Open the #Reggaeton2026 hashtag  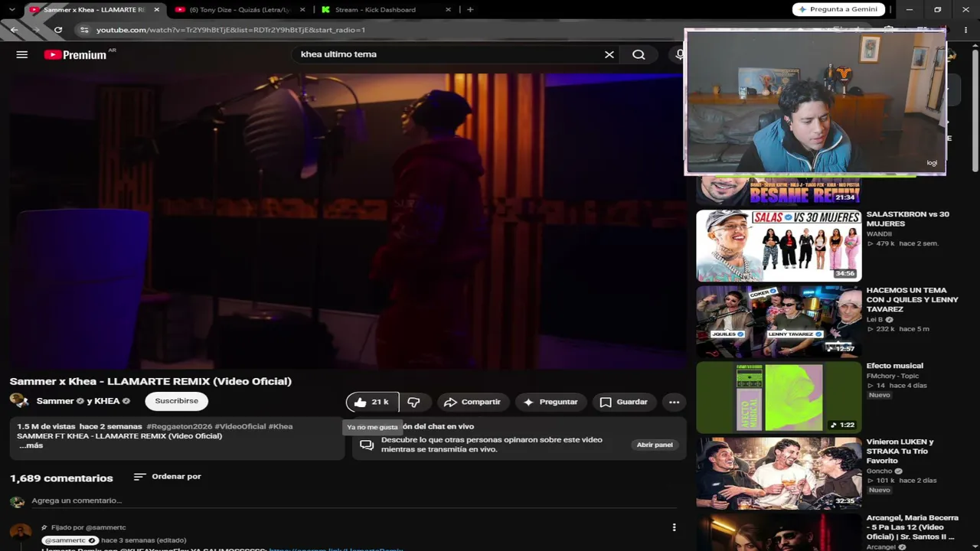(x=179, y=426)
